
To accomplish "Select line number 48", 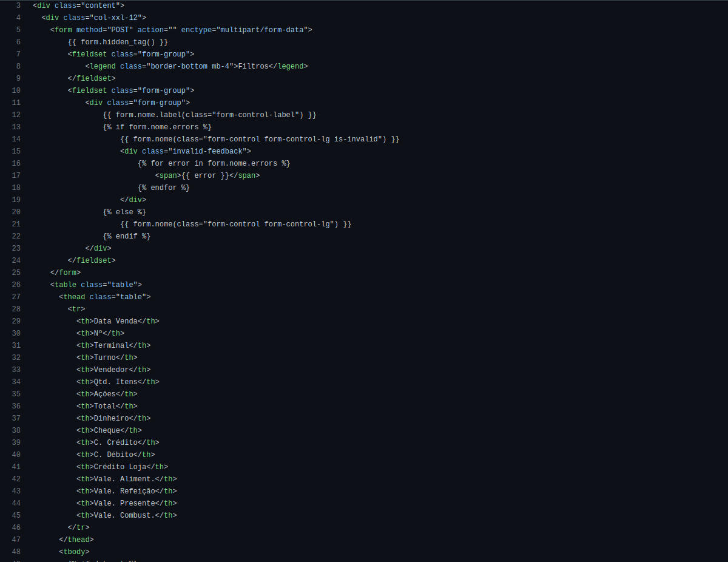I will (16, 552).
